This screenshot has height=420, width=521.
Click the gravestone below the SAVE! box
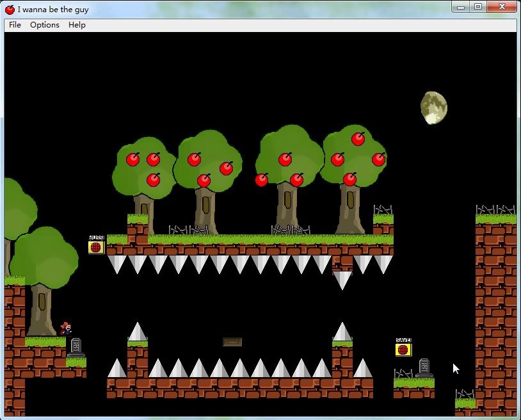424,368
